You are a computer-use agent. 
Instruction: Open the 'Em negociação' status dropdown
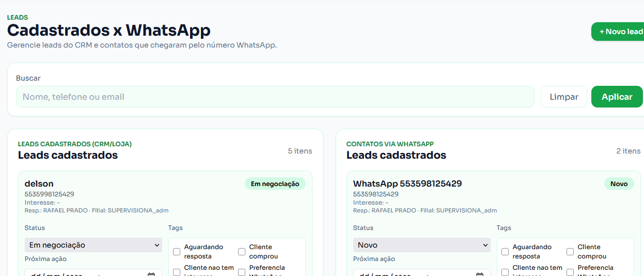click(x=93, y=245)
